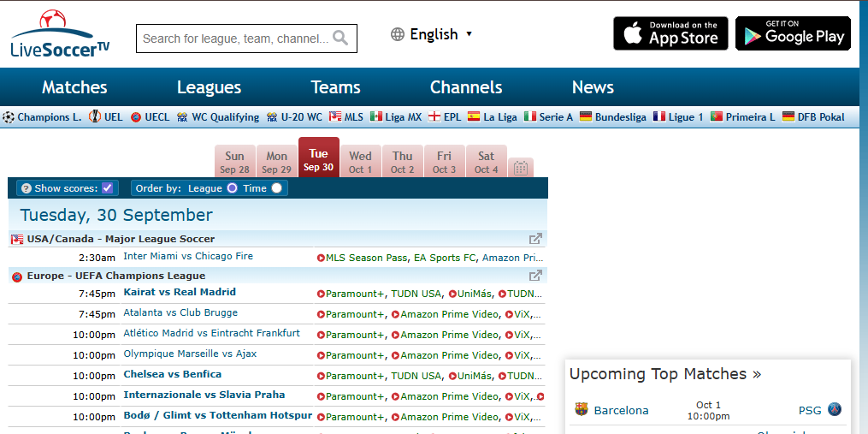868x434 pixels.
Task: Open Atalanta vs Club Brugge match
Action: pyautogui.click(x=180, y=312)
